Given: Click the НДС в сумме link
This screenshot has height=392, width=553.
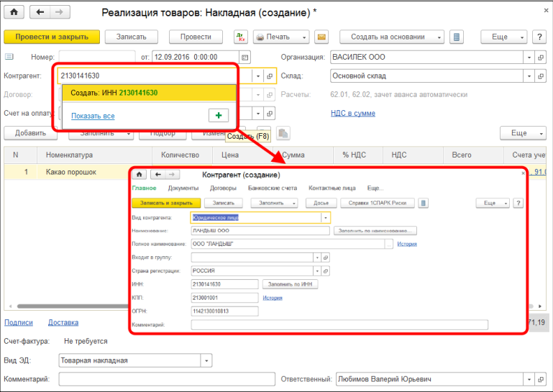Looking at the screenshot, I should pyautogui.click(x=352, y=113).
